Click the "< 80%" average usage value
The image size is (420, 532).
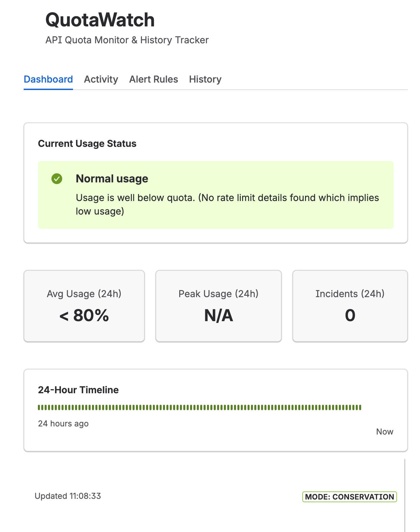[x=84, y=315]
